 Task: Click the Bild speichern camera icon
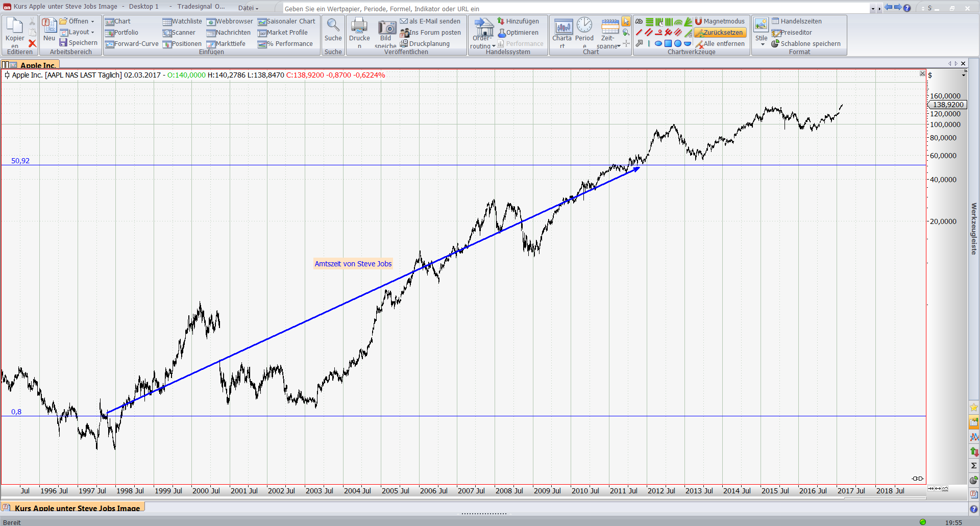[x=386, y=28]
